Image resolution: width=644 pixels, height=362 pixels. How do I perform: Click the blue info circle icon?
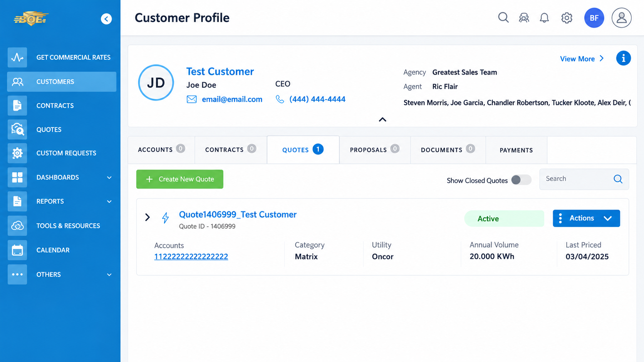[x=623, y=58]
